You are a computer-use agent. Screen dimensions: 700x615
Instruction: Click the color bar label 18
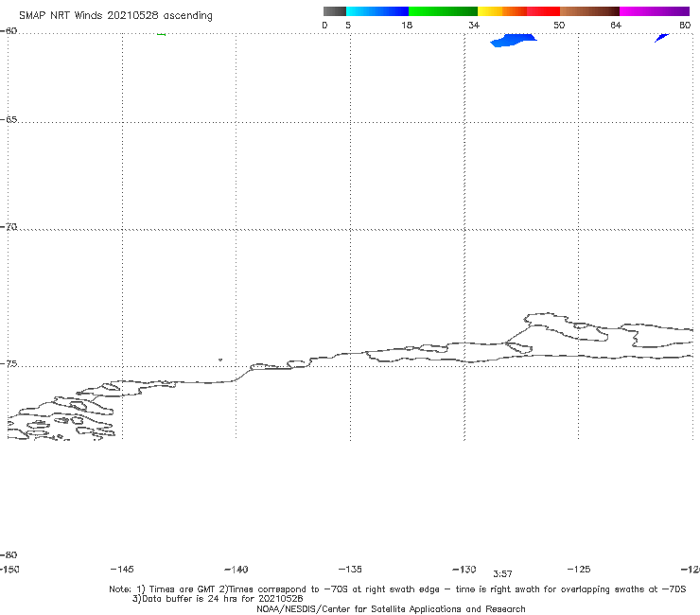tap(407, 25)
